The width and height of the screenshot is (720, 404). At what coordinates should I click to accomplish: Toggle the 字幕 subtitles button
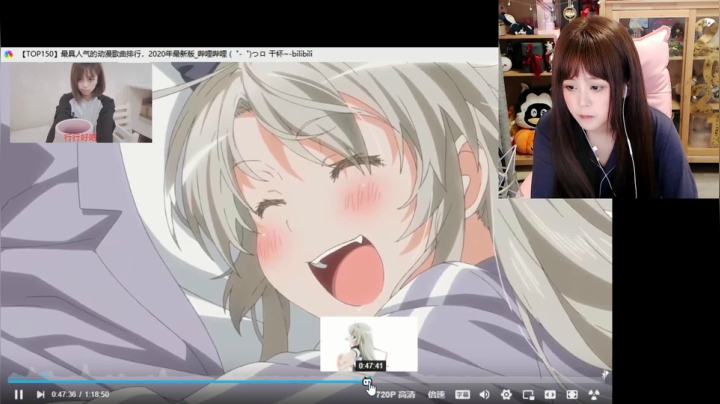pyautogui.click(x=462, y=394)
